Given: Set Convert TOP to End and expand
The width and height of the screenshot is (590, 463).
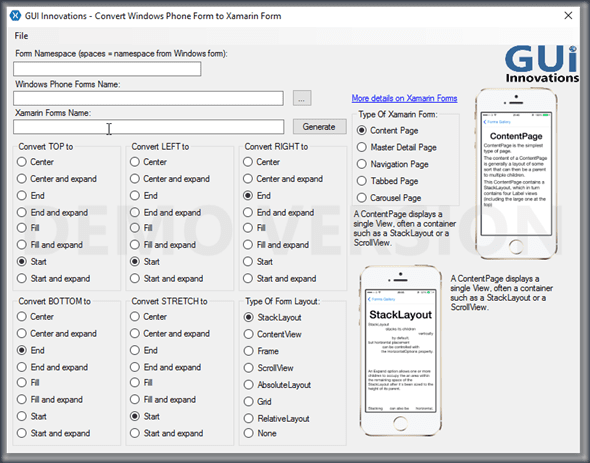Looking at the screenshot, I should point(52,213).
